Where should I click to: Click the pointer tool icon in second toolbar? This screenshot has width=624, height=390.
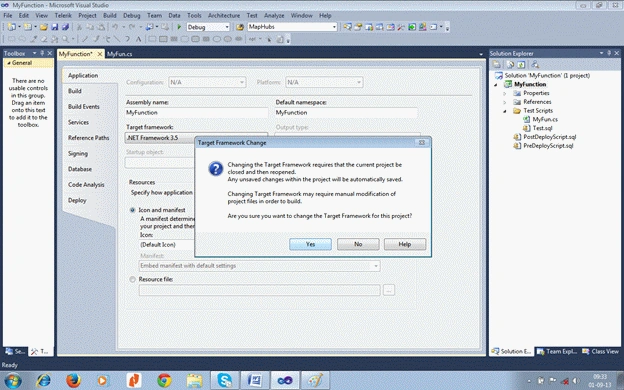click(x=269, y=39)
